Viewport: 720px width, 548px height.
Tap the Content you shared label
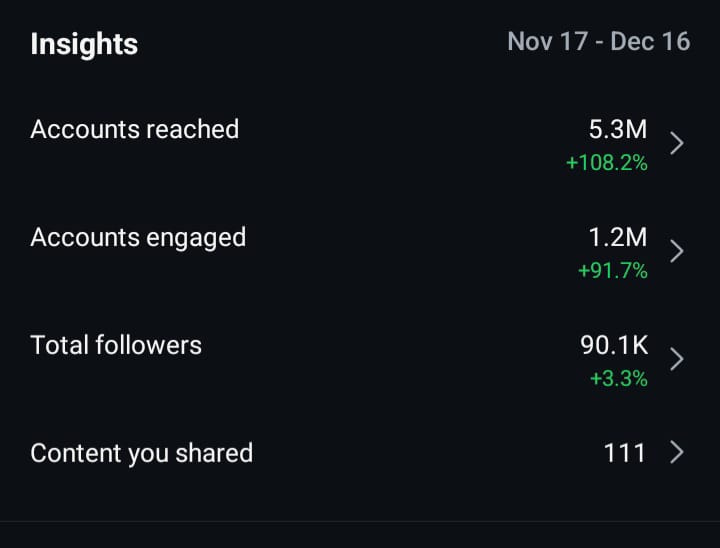point(141,453)
